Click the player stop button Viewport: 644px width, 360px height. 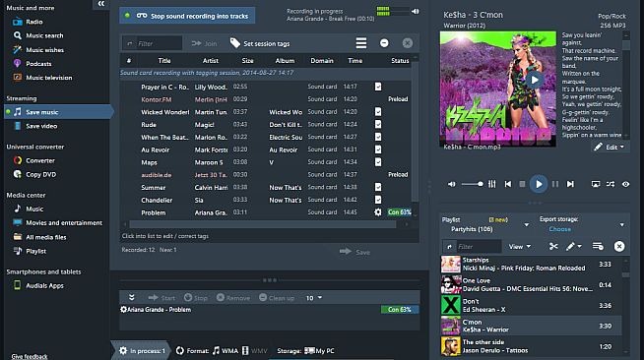pyautogui.click(x=522, y=184)
